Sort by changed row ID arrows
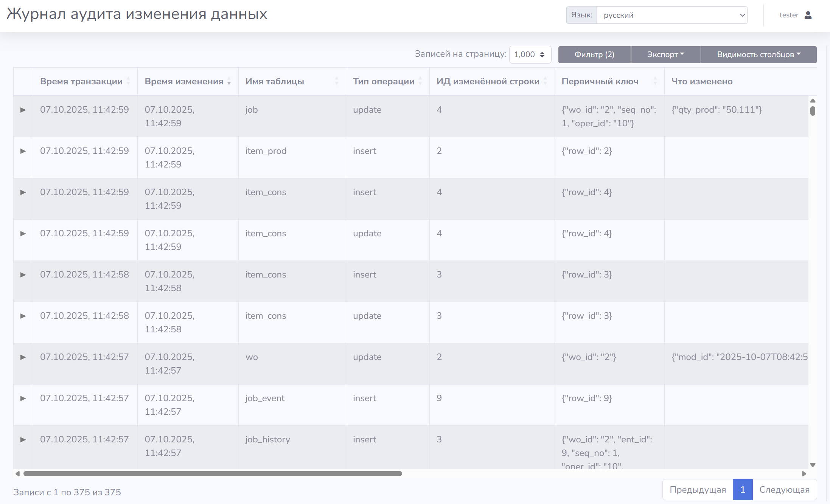The height and width of the screenshot is (504, 830). click(545, 81)
